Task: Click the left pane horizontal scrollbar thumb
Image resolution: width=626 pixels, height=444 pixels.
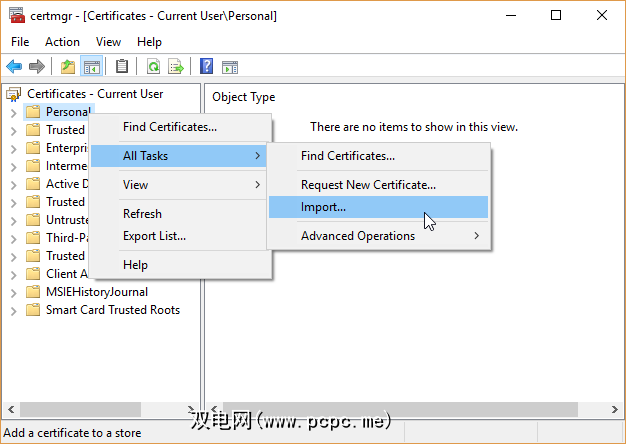Action: pos(80,409)
